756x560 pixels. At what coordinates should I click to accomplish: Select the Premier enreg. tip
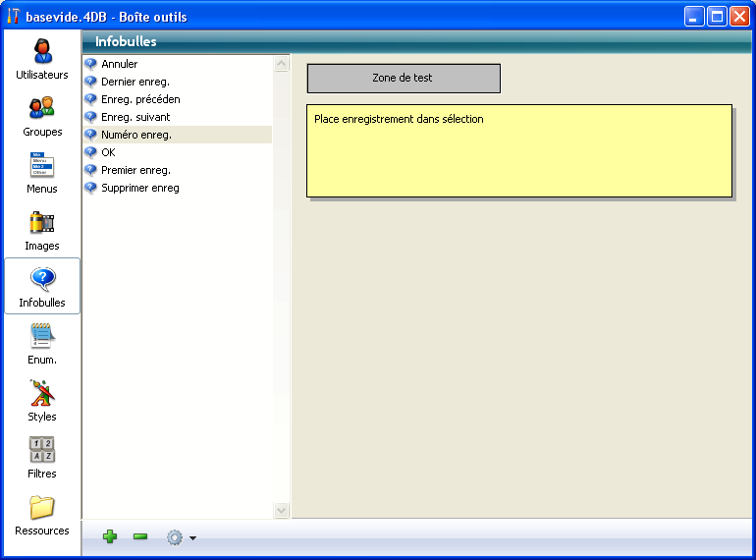[x=178, y=170]
